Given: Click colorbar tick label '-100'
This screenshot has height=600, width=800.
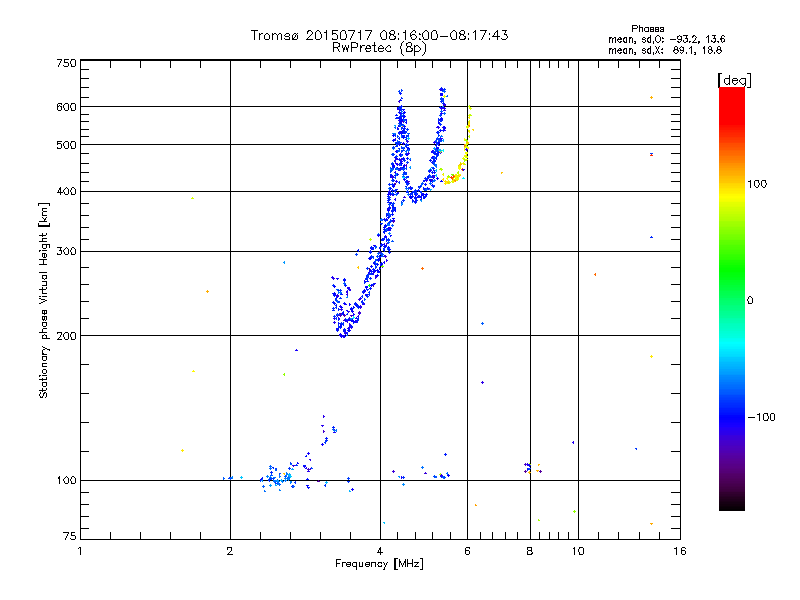Looking at the screenshot, I should click(x=761, y=417).
